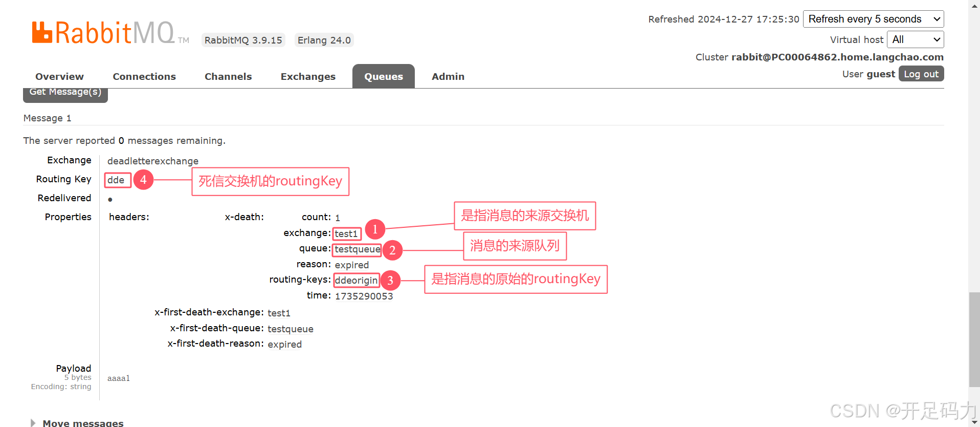Click the x-first-death-exchange value test1
980x427 pixels.
[x=279, y=313]
